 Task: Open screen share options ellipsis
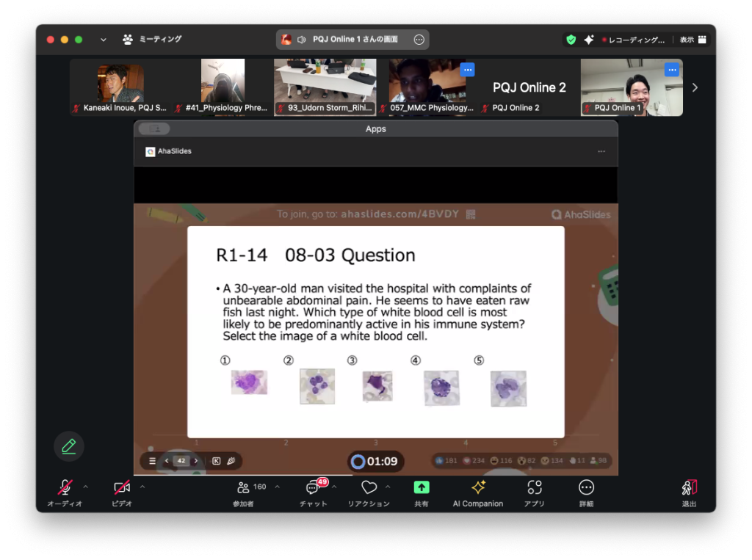click(x=419, y=40)
